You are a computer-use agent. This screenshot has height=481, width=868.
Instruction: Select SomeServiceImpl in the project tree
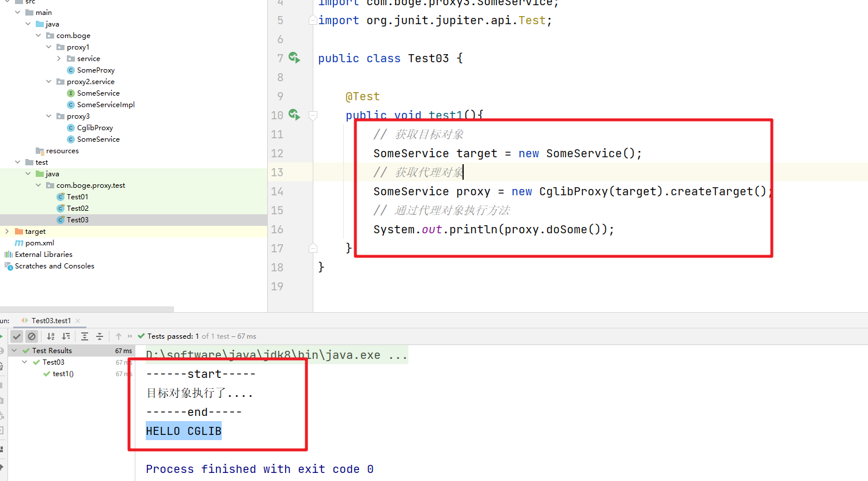coord(106,104)
